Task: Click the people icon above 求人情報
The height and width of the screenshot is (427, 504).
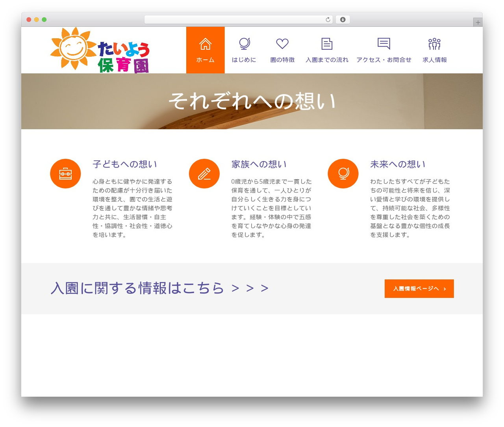Action: pos(434,44)
